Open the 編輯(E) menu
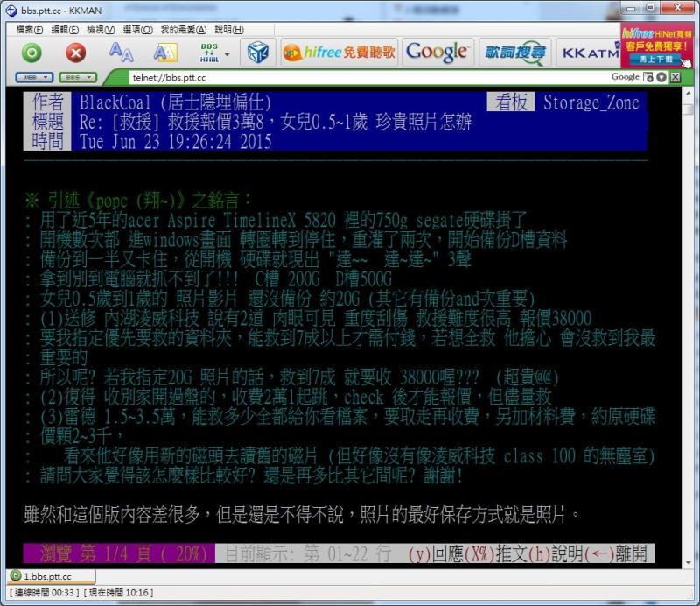 (65, 30)
